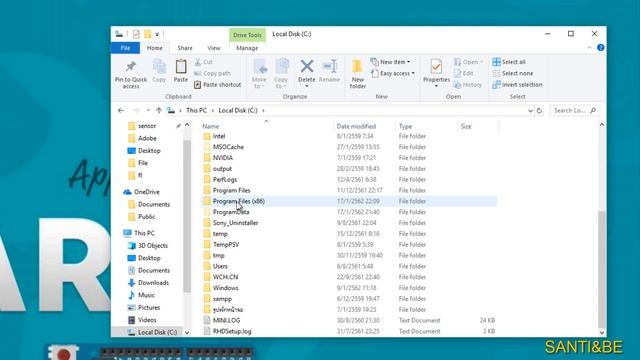Click the Back navigation arrow
This screenshot has width=640, height=360.
click(x=121, y=111)
